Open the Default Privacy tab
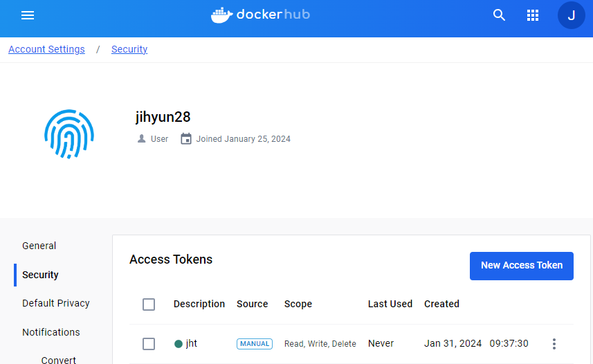Image resolution: width=593 pixels, height=364 pixels. (56, 304)
